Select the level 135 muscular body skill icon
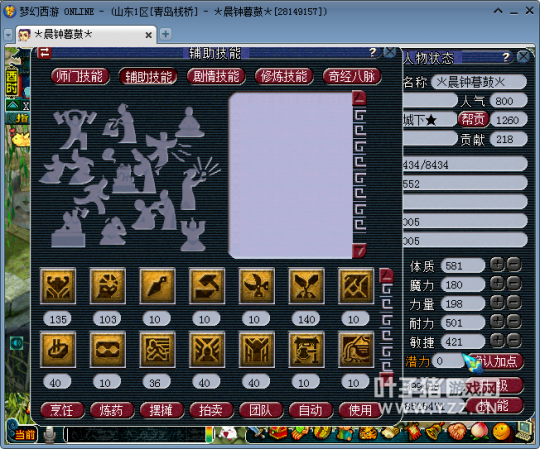 (58, 286)
